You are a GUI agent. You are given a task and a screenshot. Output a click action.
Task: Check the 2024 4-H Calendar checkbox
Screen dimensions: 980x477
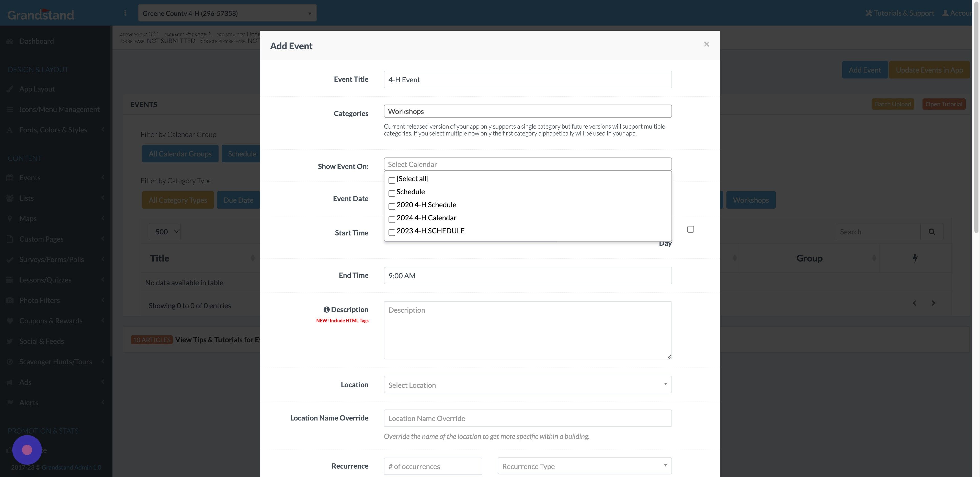[392, 220]
